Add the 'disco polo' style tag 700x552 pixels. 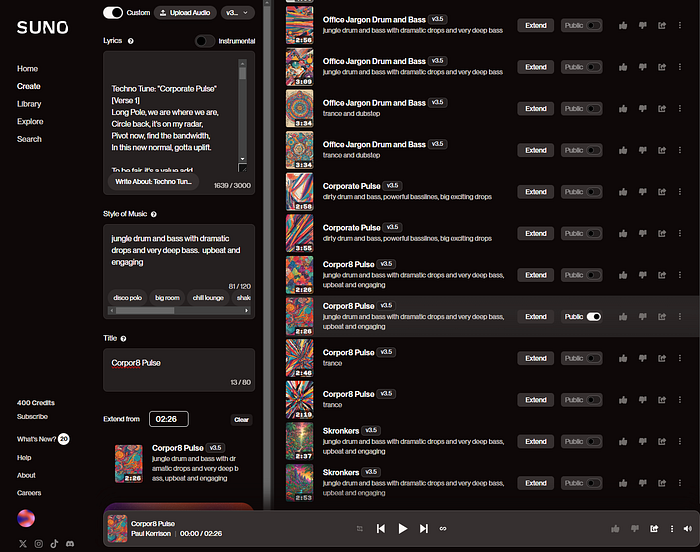(127, 298)
